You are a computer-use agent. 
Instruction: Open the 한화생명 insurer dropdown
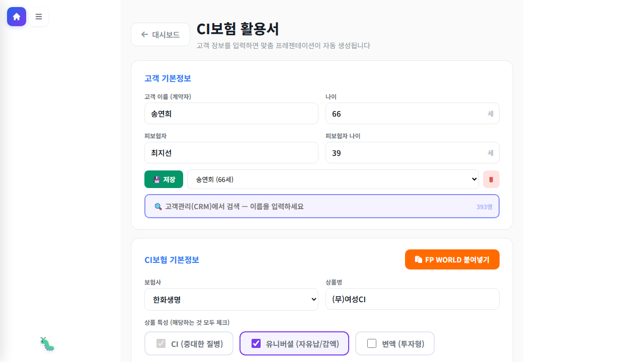click(231, 299)
